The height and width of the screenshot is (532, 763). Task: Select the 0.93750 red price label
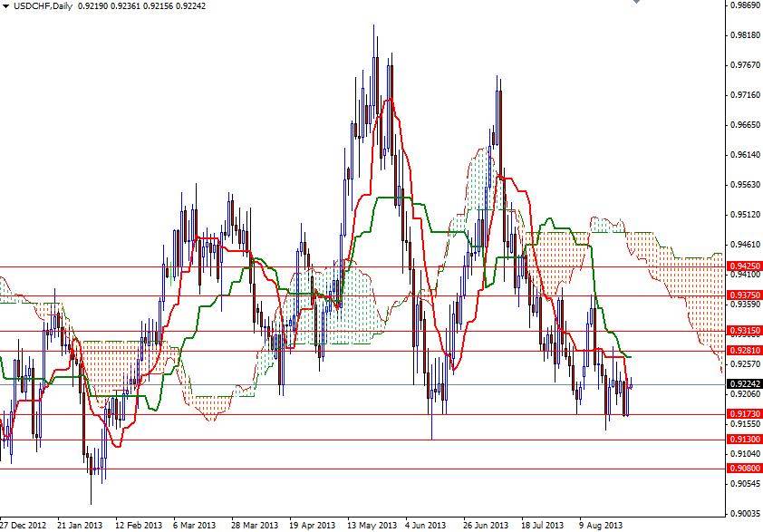click(x=744, y=295)
